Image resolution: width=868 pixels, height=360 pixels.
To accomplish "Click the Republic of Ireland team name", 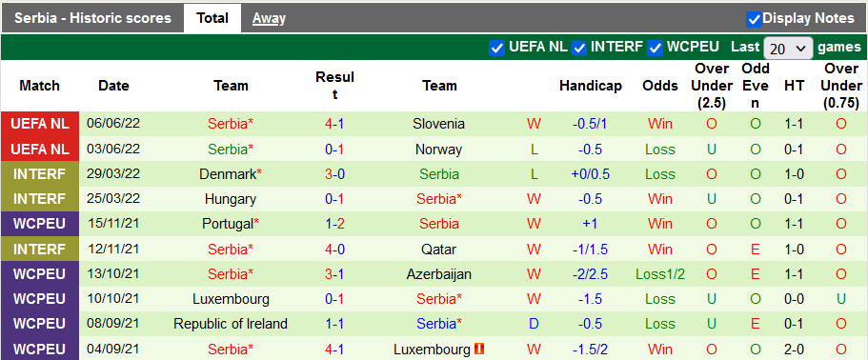I will click(x=231, y=324).
